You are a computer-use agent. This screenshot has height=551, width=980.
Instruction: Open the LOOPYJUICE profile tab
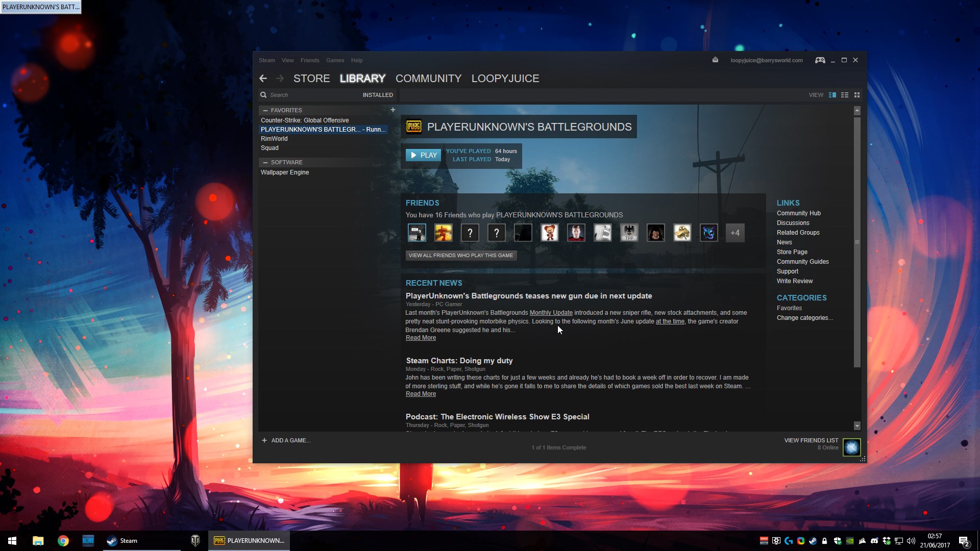click(x=505, y=79)
